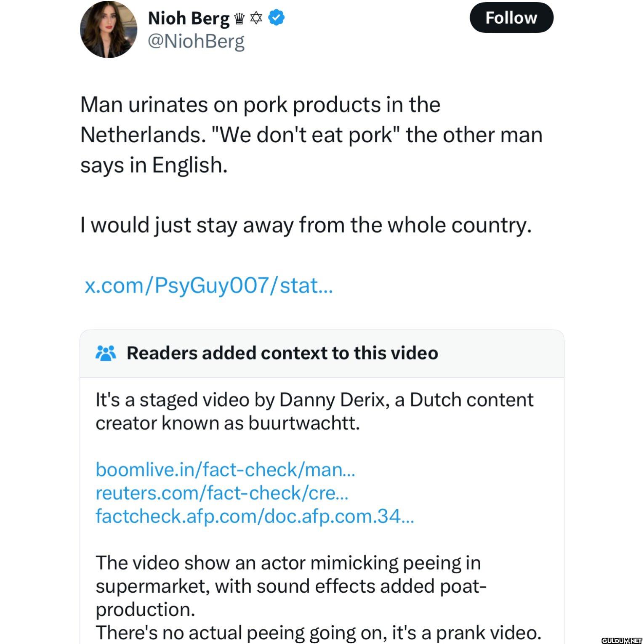The width and height of the screenshot is (644, 644).
Task: Click the blue verified checkmark badge
Action: pos(276,18)
